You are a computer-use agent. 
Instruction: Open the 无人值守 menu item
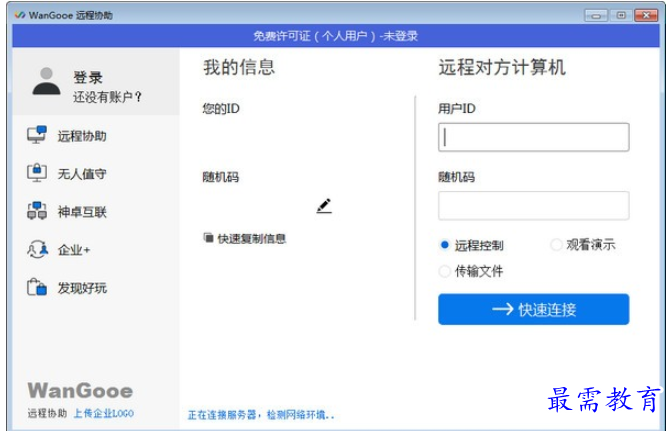click(x=82, y=174)
